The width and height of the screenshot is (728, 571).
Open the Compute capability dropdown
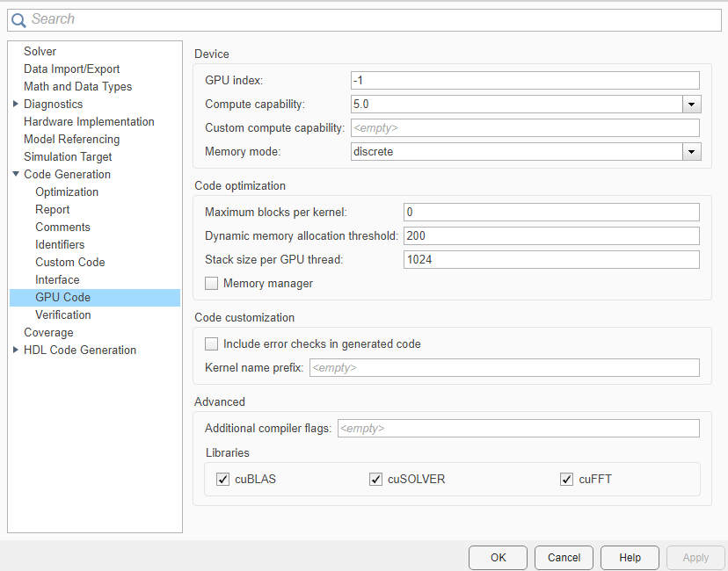(x=691, y=105)
